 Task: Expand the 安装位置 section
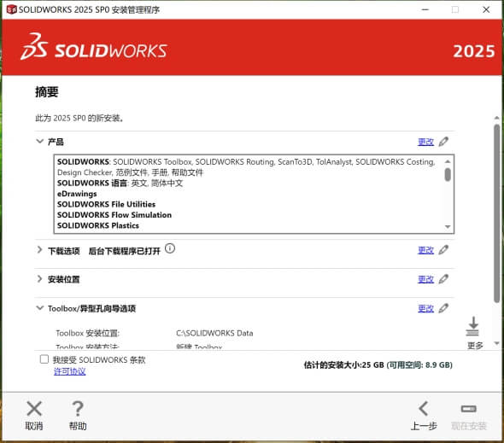tap(39, 278)
